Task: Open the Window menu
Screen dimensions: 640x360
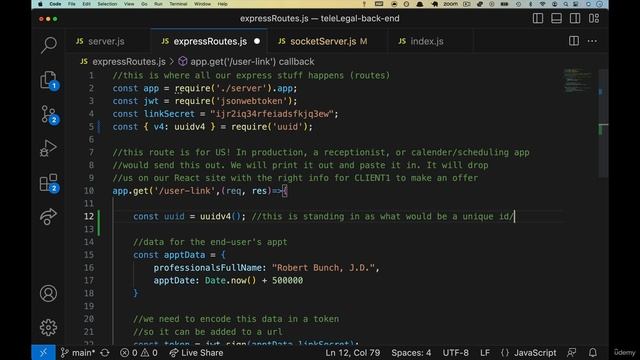Action: [x=202, y=4]
